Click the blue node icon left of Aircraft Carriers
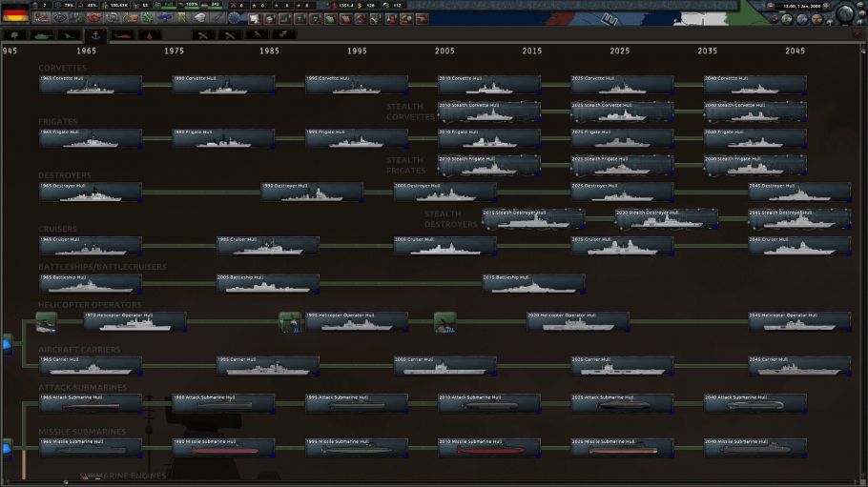868x487 pixels. 7,344
